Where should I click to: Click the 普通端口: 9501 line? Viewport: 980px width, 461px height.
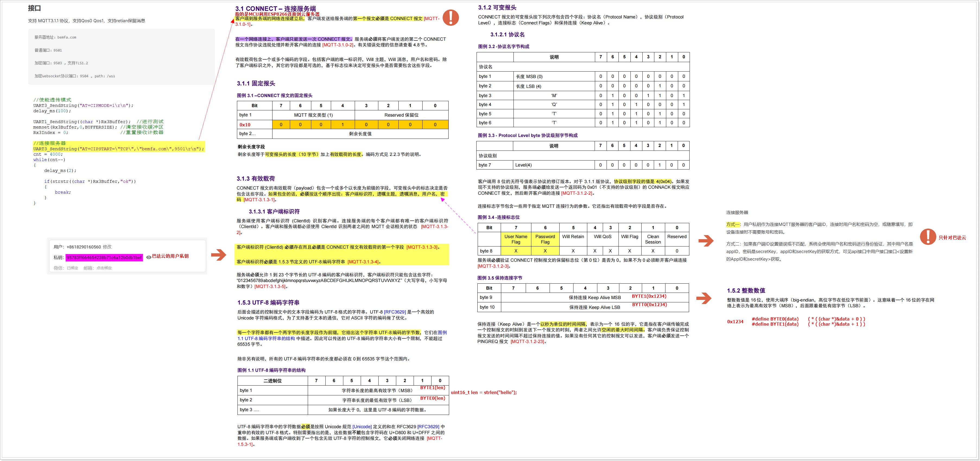point(48,50)
